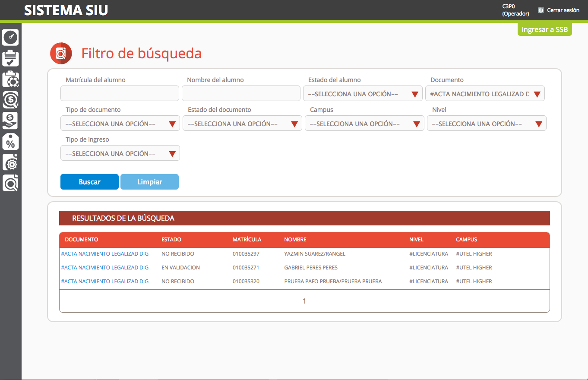Image resolution: width=588 pixels, height=380 pixels.
Task: Click #UTEL HIGHER in YAZMIN SUAREZ row
Action: pyautogui.click(x=474, y=253)
